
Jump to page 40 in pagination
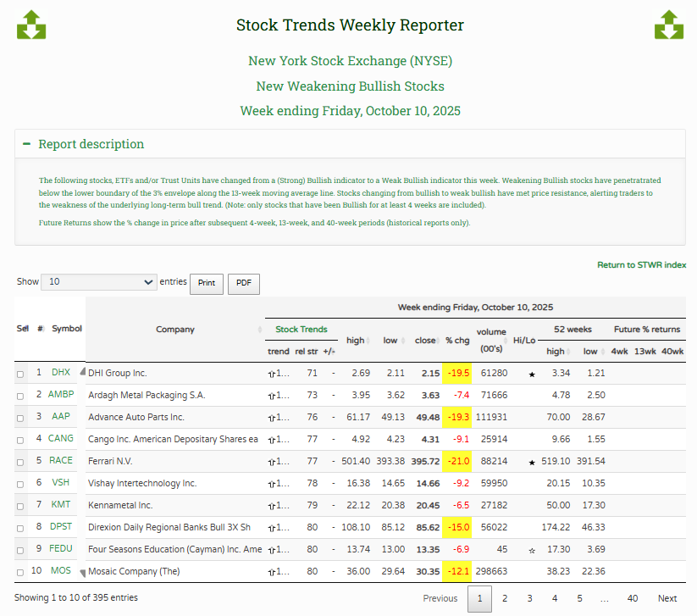point(632,598)
